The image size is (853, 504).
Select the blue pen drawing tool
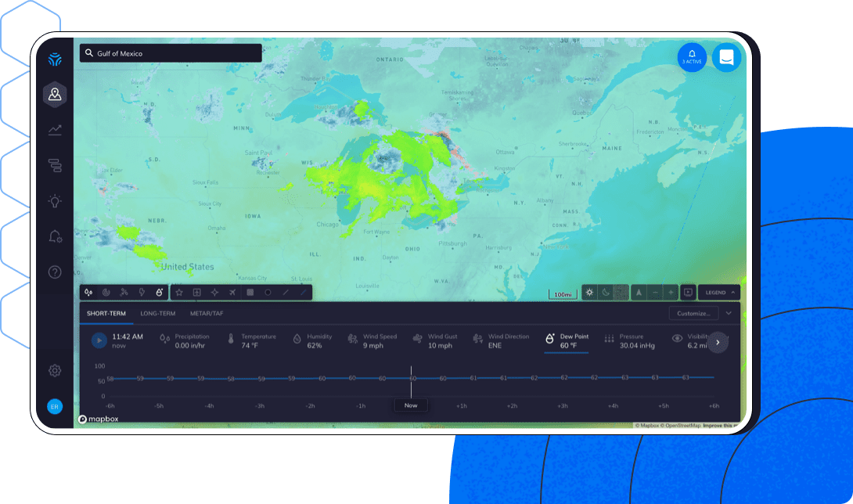[304, 293]
